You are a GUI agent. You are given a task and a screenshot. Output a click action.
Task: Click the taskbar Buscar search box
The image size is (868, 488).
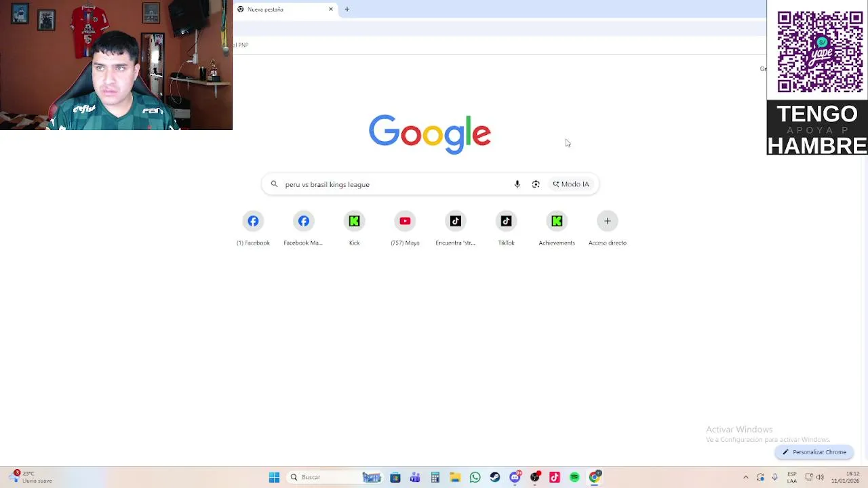tap(336, 477)
